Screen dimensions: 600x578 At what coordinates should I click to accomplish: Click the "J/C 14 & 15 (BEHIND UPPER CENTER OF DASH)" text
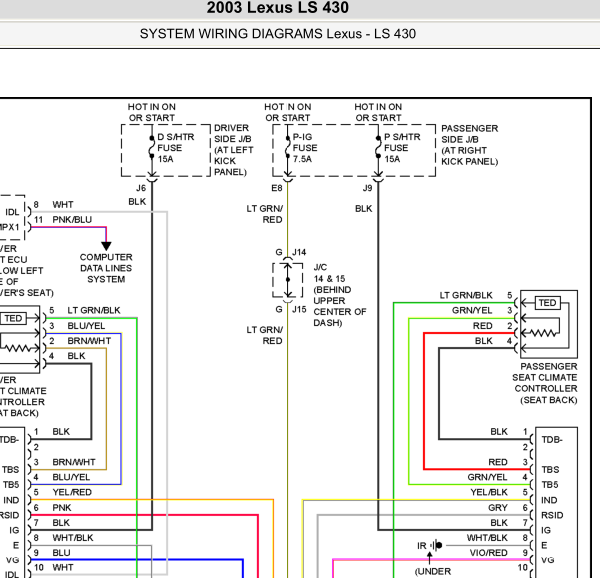[339, 295]
